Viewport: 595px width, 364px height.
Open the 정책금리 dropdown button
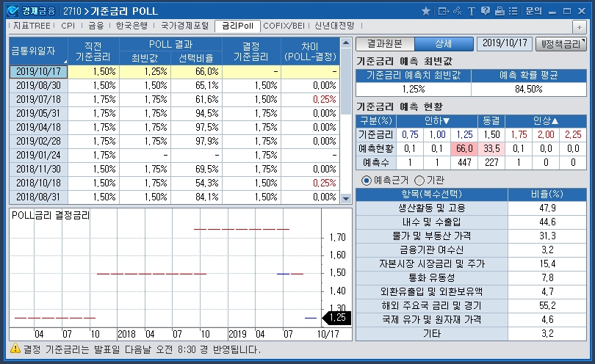click(561, 44)
